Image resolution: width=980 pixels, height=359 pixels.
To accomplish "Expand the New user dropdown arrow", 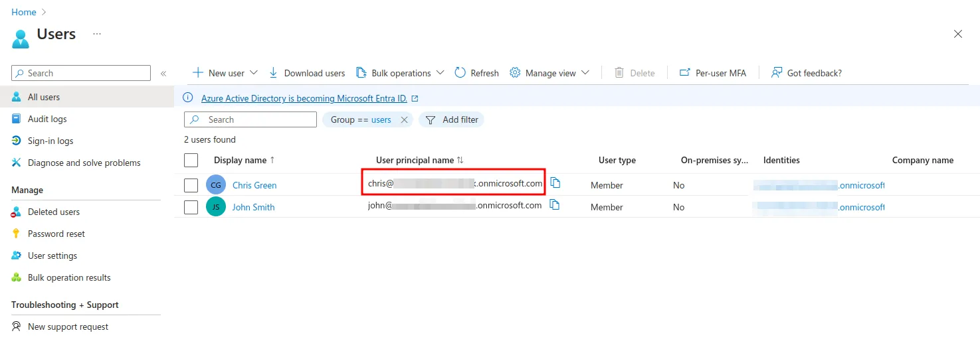I will [x=253, y=73].
